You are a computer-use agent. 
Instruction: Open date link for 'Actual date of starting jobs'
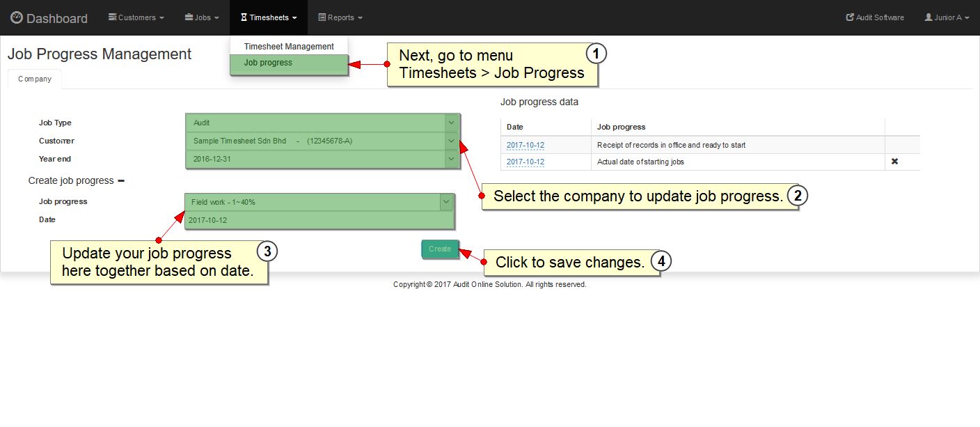tap(525, 162)
